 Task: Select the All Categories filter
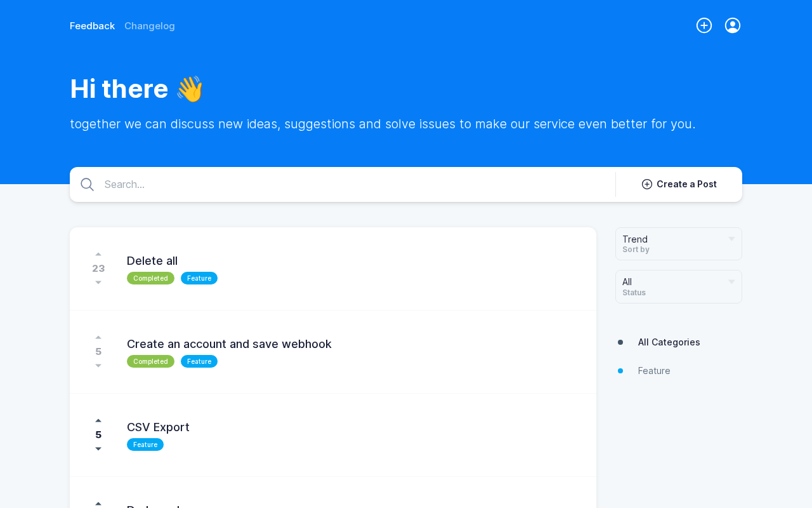point(669,342)
